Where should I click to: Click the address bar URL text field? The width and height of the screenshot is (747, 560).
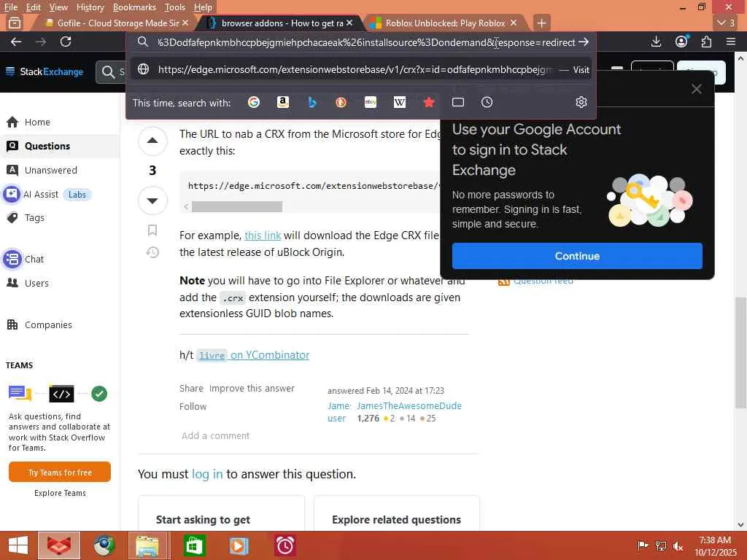pos(366,42)
